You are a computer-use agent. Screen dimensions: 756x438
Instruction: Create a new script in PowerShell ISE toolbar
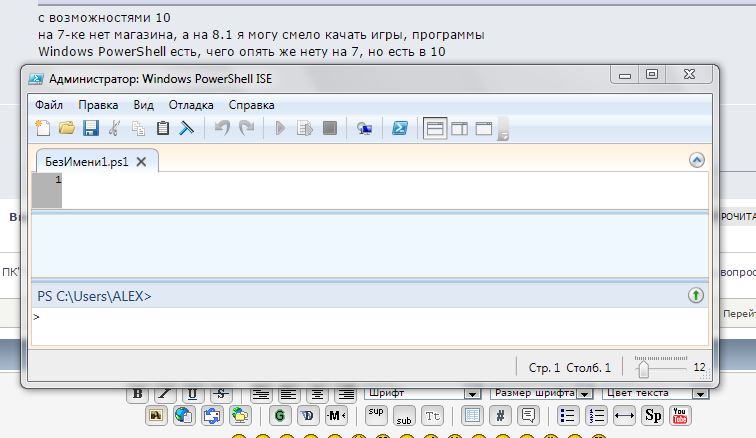pos(43,128)
